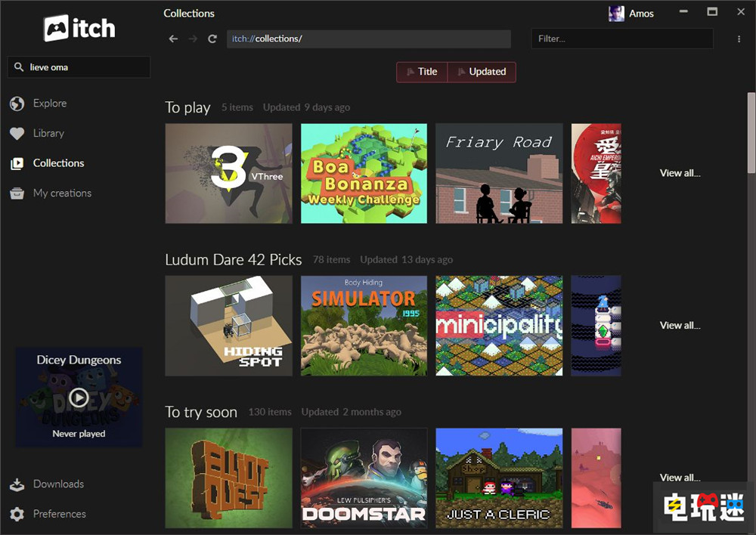This screenshot has width=756, height=535.
Task: Play Dicey Dungeons
Action: point(78,397)
